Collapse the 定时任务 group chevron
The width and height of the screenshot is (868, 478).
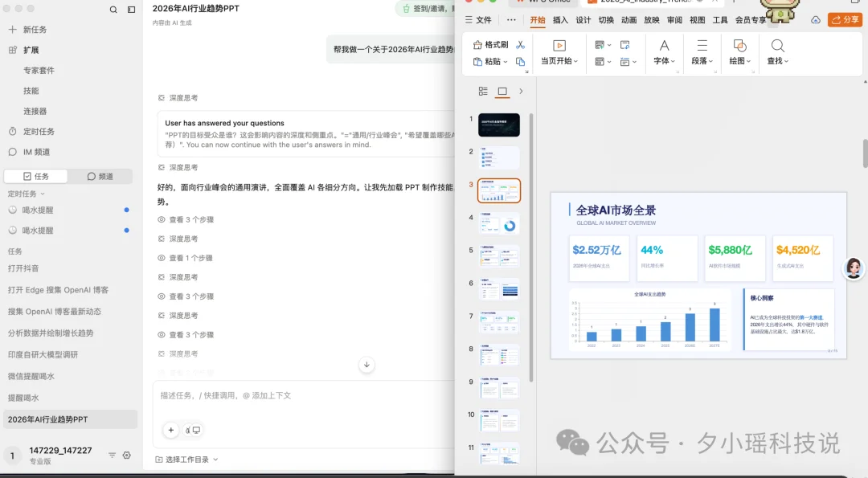(x=43, y=194)
